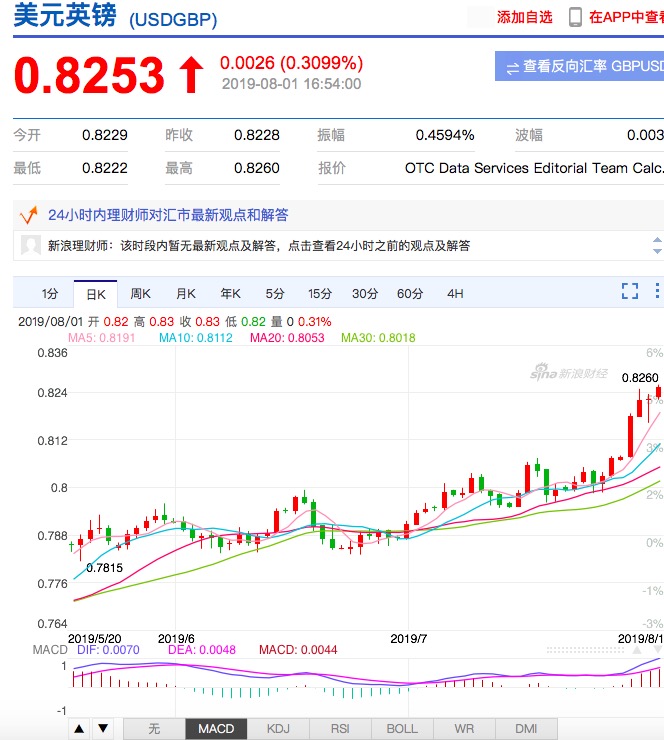
Task: Open the 24小时内理财师对汇市最新观点和解答 link
Action: tap(168, 214)
